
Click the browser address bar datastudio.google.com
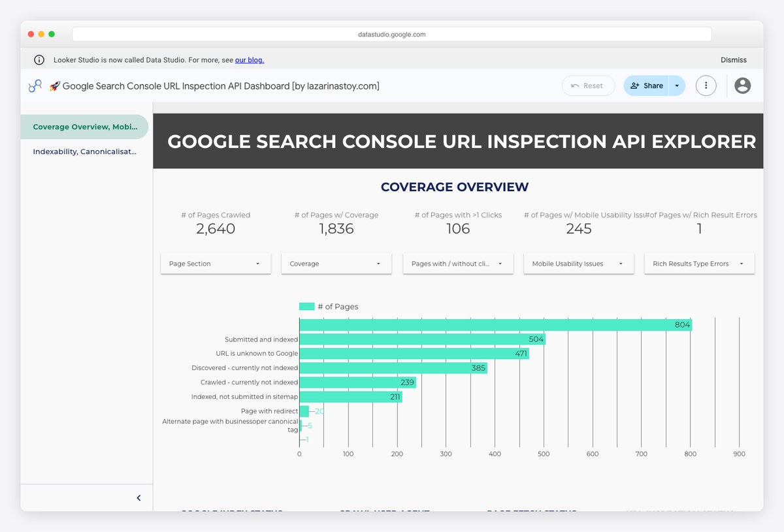pos(392,35)
